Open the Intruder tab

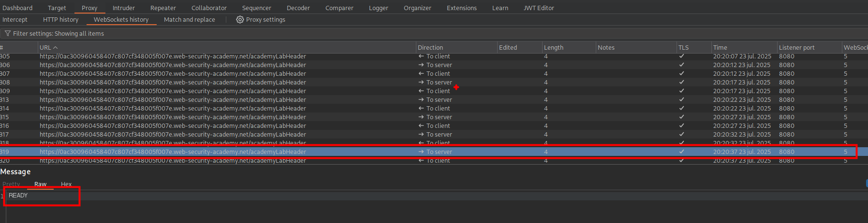124,8
